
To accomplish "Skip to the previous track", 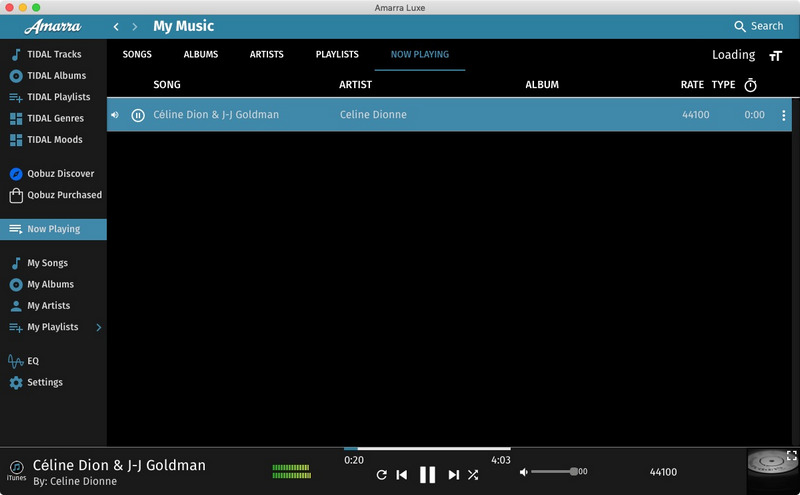I will [x=402, y=475].
